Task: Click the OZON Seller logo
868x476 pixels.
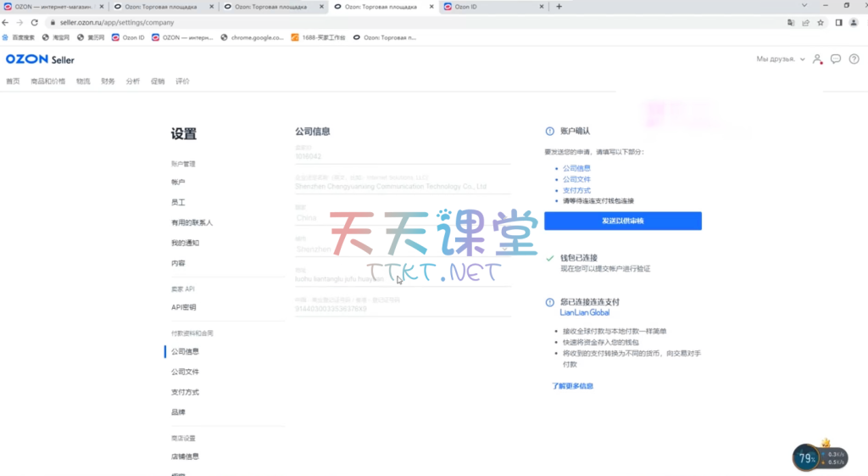Action: 40,59
